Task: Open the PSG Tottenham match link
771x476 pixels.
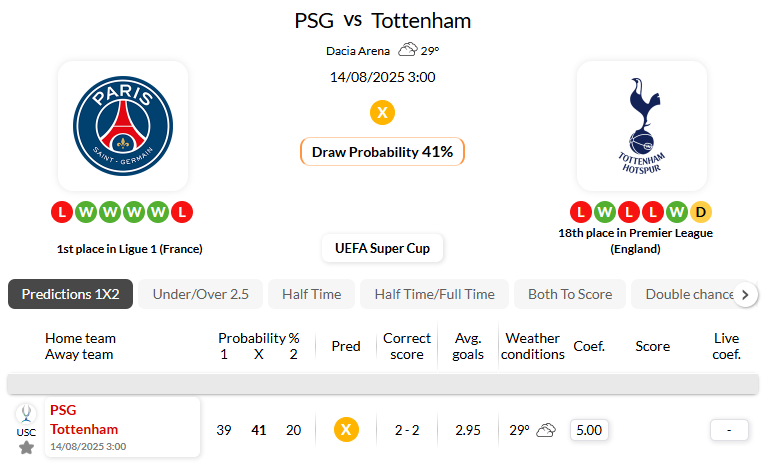Action: 84,420
